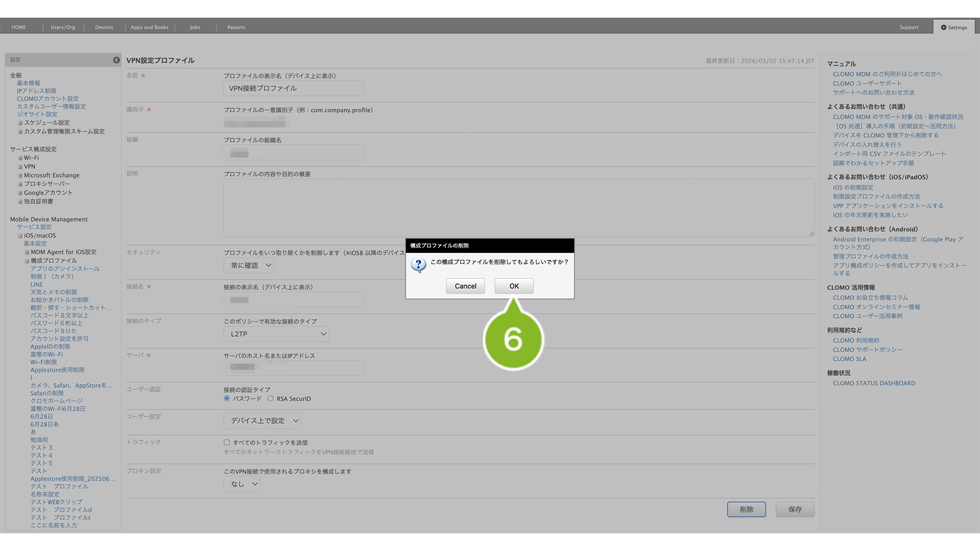Expand the Wi-Fi tree node
Viewport: 980px width, 551px height.
(x=20, y=158)
